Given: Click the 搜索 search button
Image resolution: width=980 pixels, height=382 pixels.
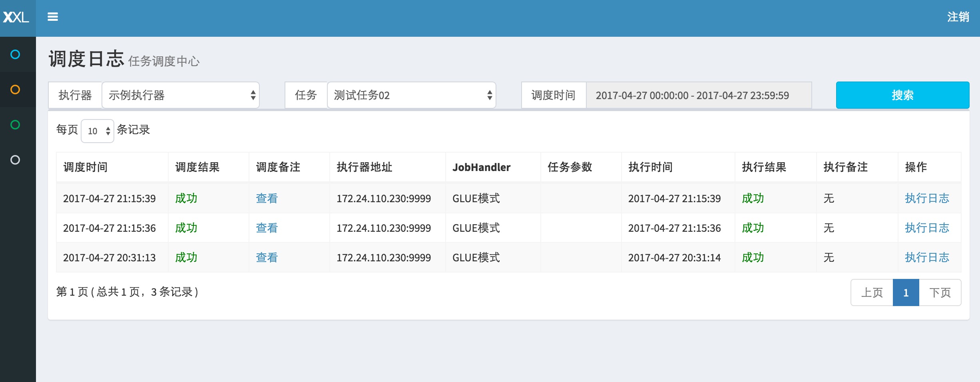Looking at the screenshot, I should pyautogui.click(x=902, y=95).
